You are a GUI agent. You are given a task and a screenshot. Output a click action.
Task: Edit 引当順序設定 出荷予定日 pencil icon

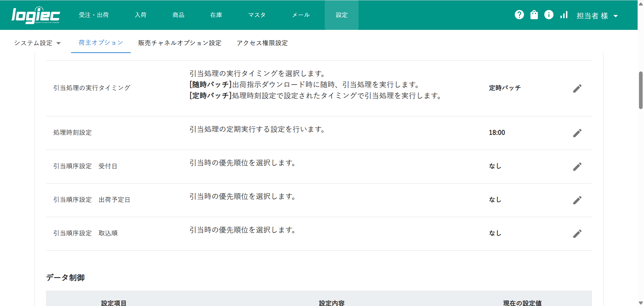(x=577, y=200)
